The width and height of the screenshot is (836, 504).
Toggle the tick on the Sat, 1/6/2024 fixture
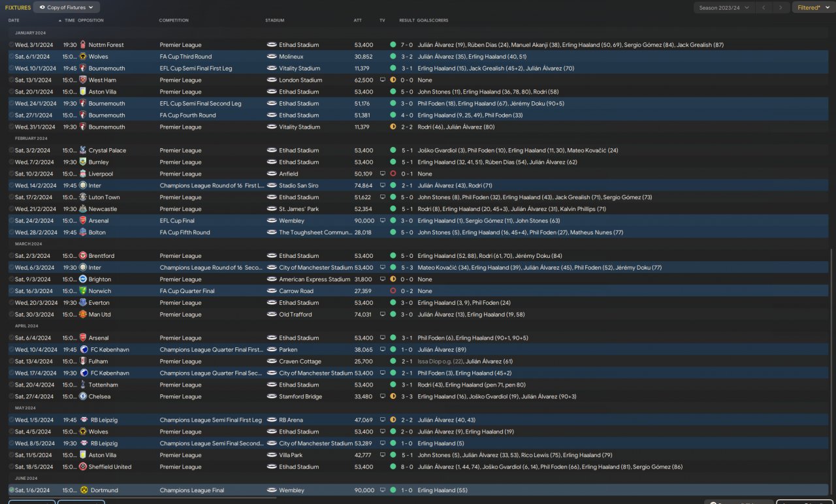(11, 490)
